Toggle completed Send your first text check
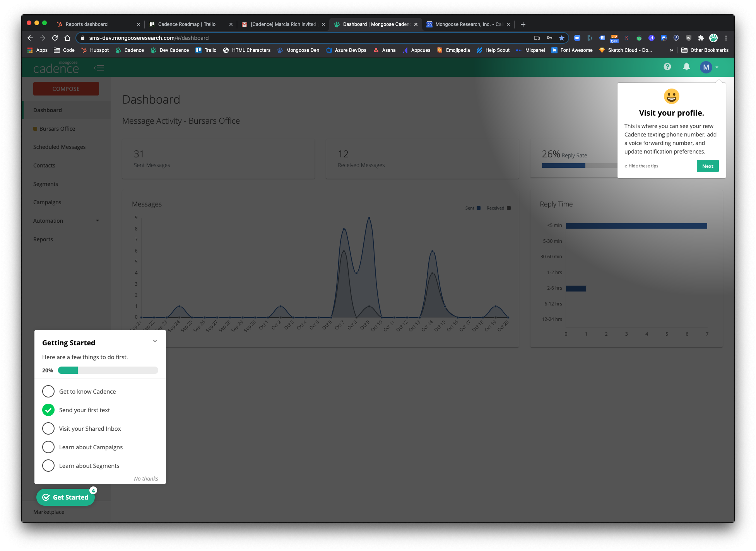 [x=48, y=410]
